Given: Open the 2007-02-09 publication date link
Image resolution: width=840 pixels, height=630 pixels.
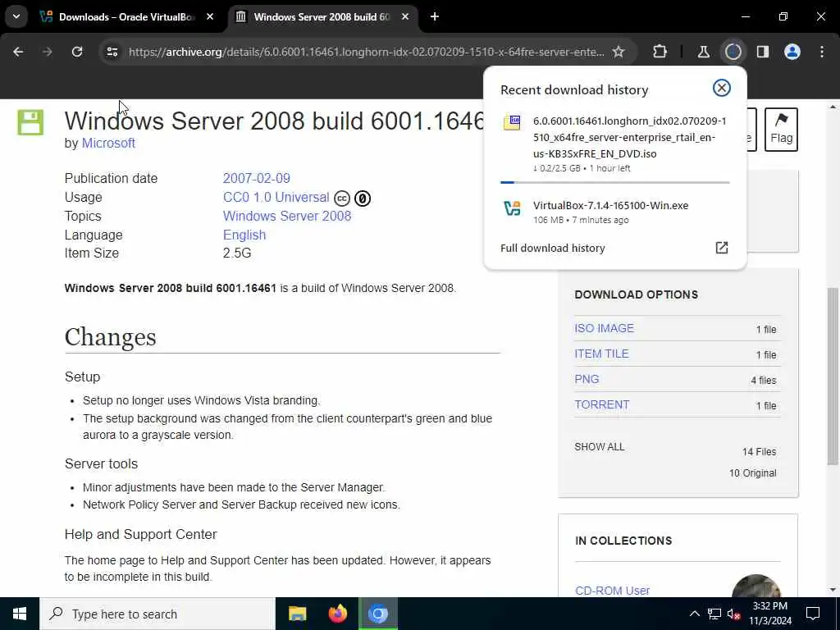Looking at the screenshot, I should [257, 178].
